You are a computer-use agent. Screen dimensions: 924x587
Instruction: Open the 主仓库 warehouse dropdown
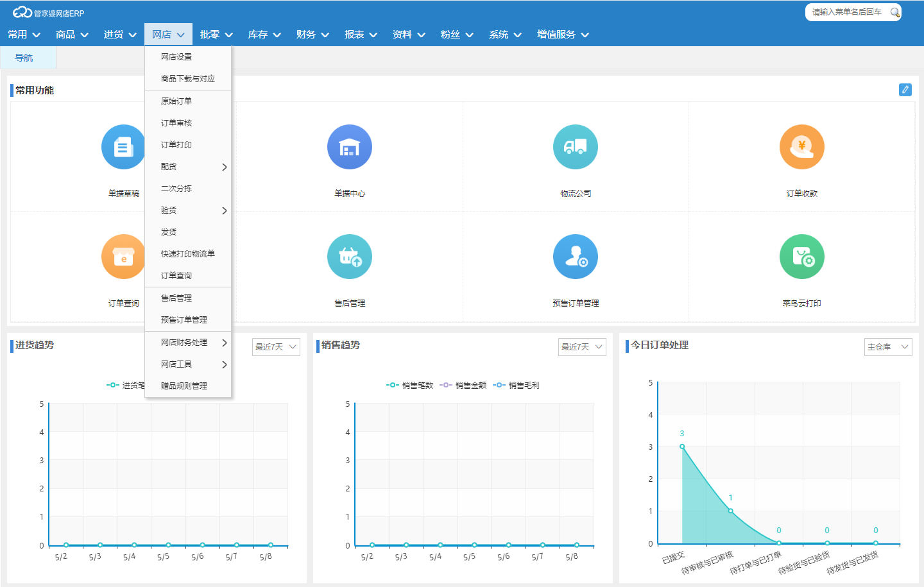click(x=888, y=347)
